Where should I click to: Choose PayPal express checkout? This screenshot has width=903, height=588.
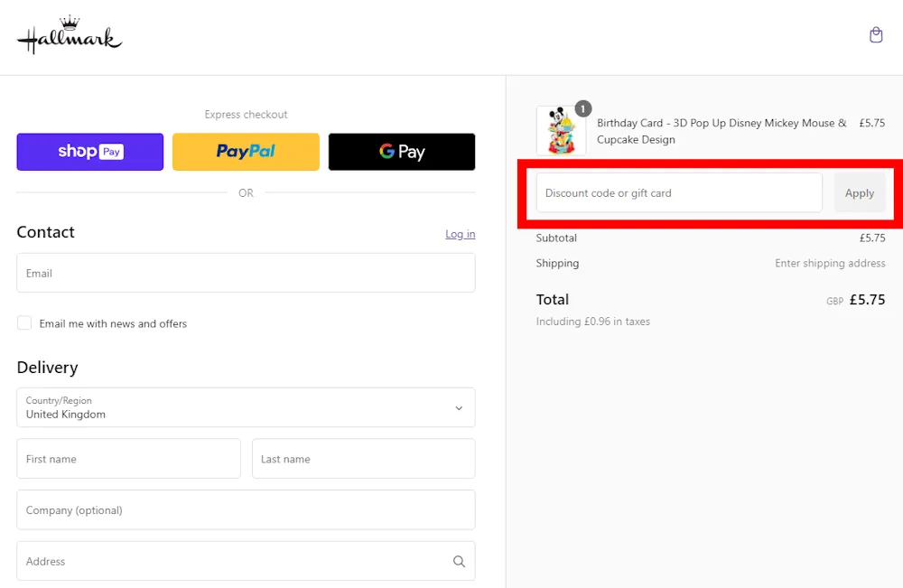[246, 152]
